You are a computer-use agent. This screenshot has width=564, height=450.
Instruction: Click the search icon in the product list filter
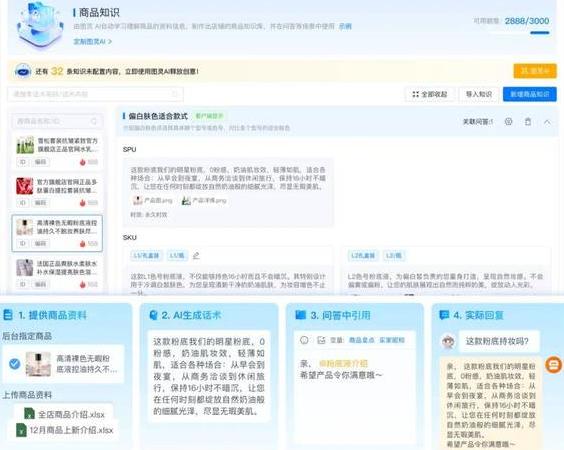coord(94,121)
